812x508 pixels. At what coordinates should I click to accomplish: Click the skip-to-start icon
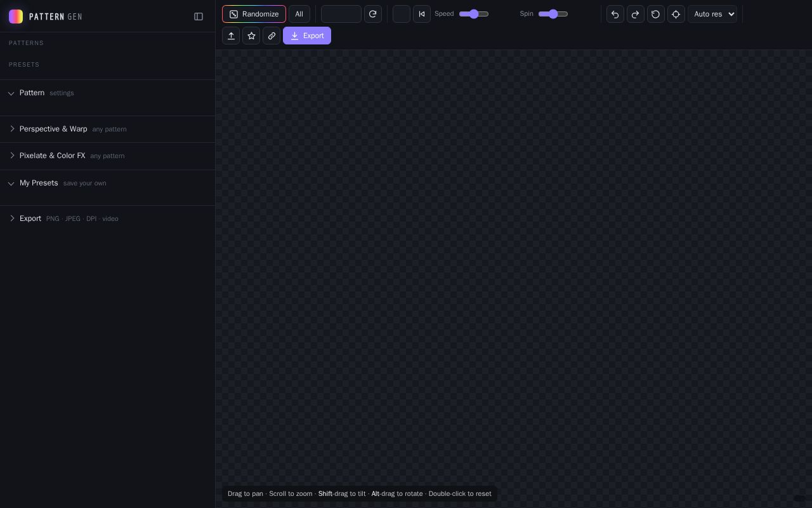tap(422, 14)
